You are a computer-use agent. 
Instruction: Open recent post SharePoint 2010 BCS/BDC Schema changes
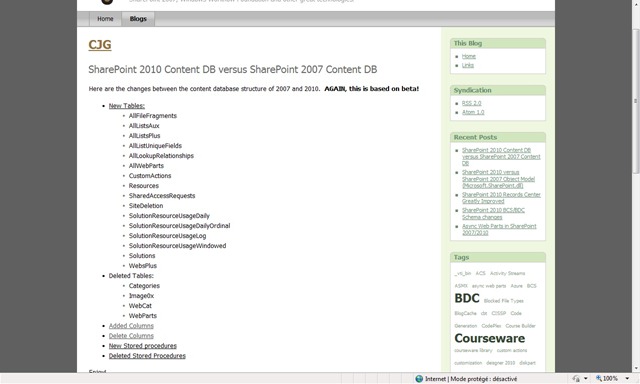coord(493,213)
